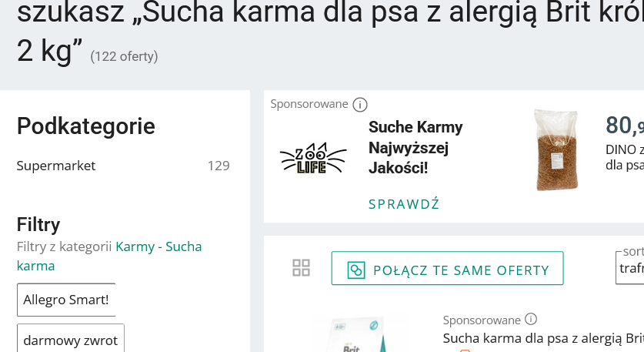The width and height of the screenshot is (644, 352).
Task: Click the Suche Karmy Najwyższej Jakości headline
Action: click(415, 147)
